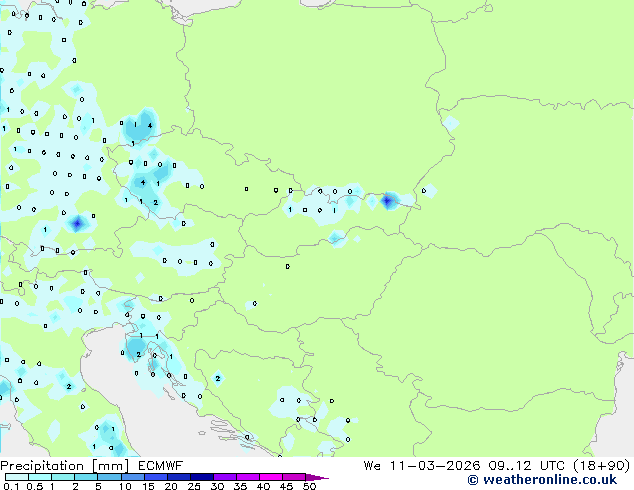Pick the legend swatch between 2 and 5
Screen dimensions: 634x490
coord(86,477)
